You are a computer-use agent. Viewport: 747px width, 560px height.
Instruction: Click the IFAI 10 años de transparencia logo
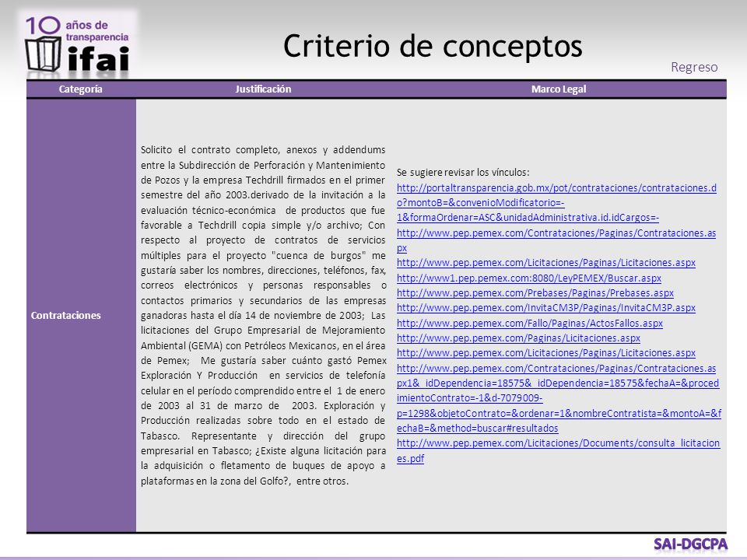[x=79, y=45]
